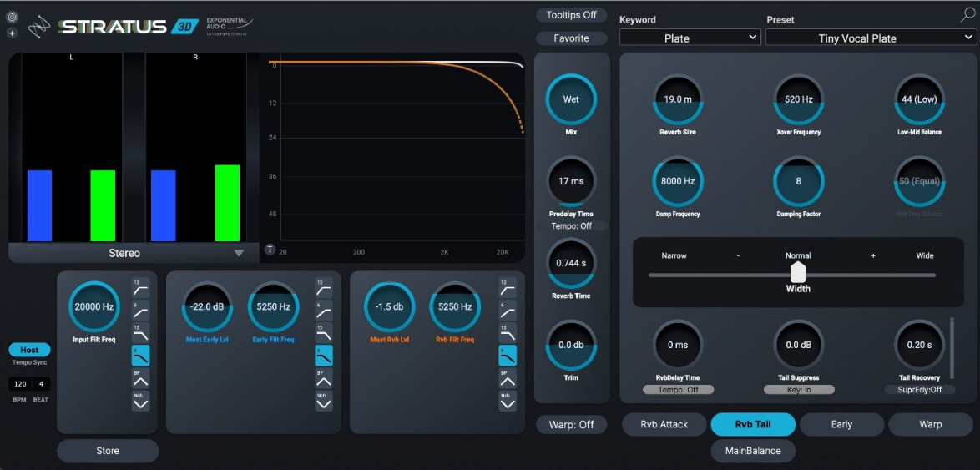This screenshot has height=470, width=980.
Task: Toggle the Warp: Off button
Action: (572, 424)
